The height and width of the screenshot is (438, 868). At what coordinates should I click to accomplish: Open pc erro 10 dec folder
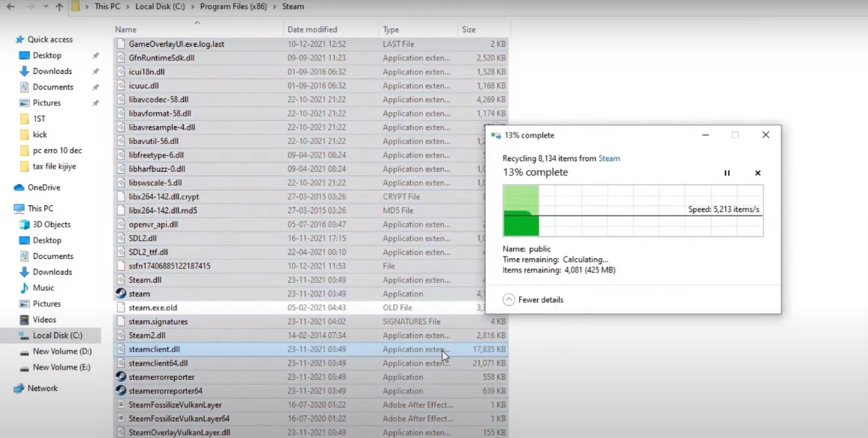57,151
